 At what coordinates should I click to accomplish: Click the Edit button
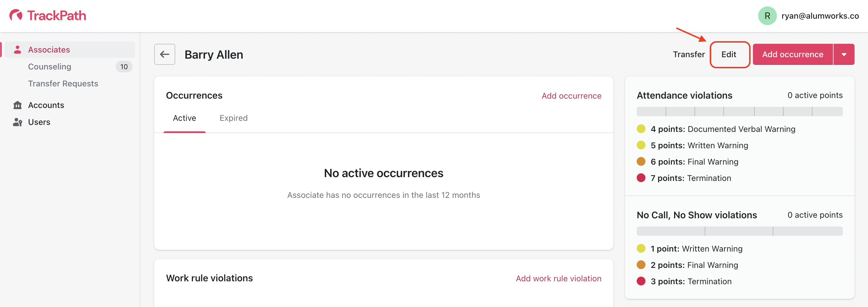tap(728, 54)
